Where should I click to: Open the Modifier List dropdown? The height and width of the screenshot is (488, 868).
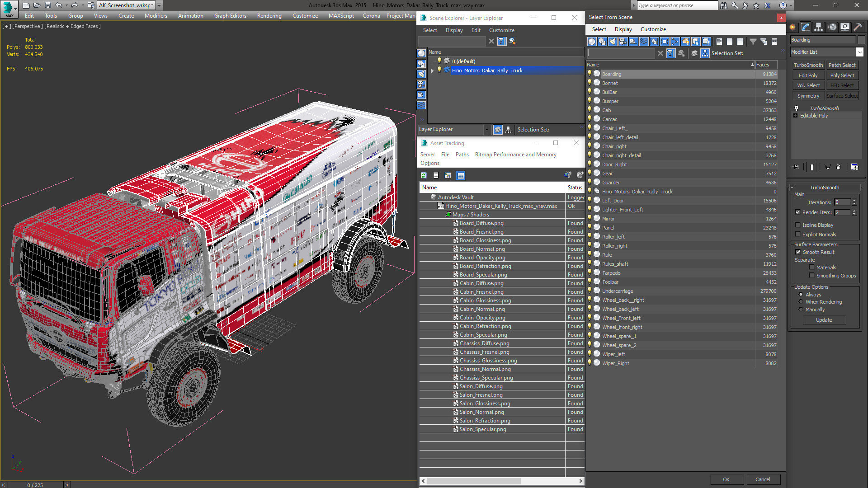(860, 52)
